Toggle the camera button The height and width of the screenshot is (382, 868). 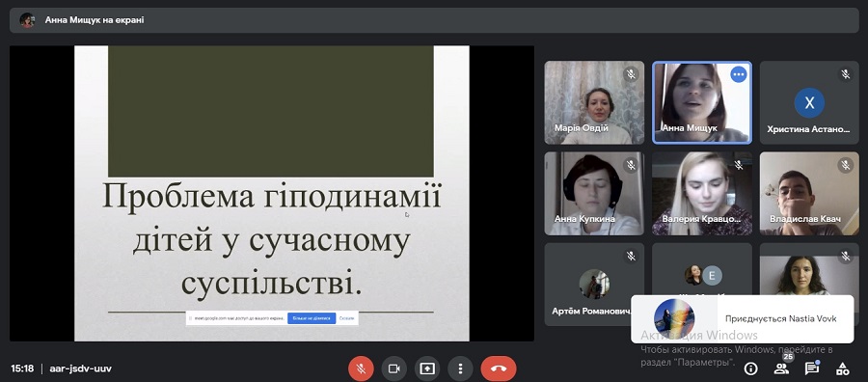(x=394, y=368)
